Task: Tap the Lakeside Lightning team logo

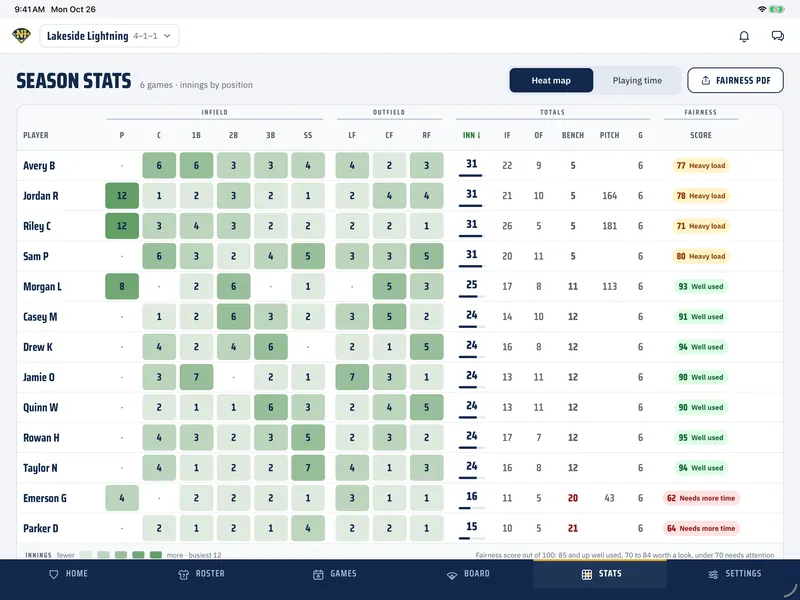Action: tap(21, 36)
